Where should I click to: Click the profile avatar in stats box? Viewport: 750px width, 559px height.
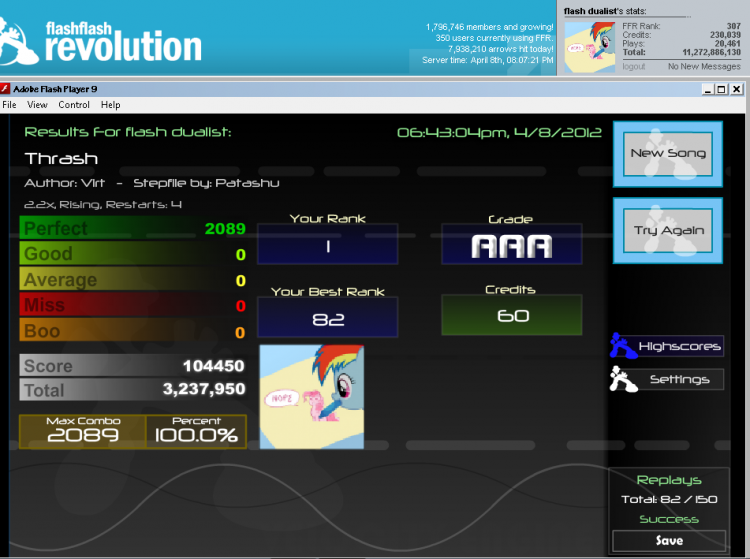(590, 47)
